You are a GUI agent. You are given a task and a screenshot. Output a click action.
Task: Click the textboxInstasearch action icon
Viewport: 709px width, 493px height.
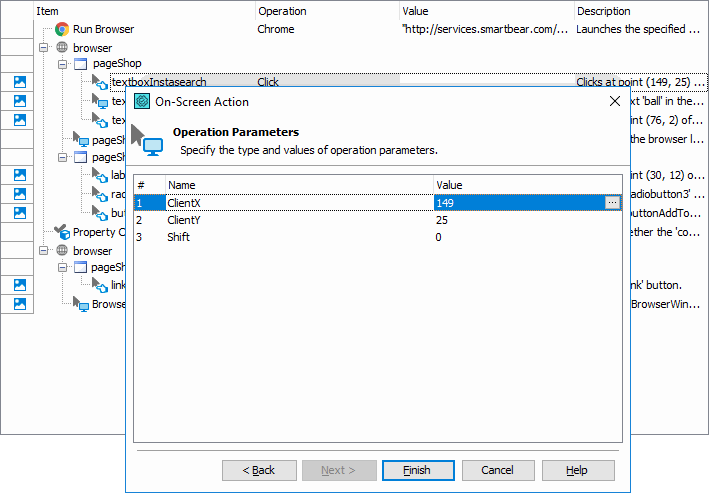click(x=100, y=82)
